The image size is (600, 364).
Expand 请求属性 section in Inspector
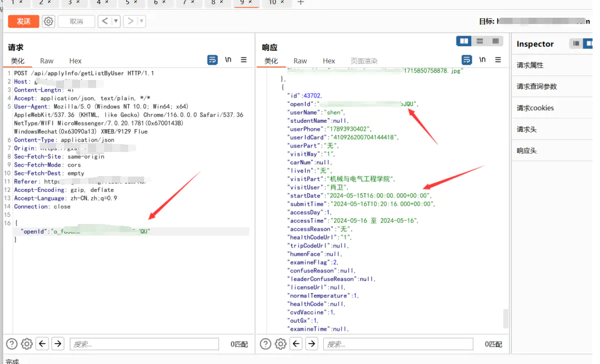(x=552, y=65)
